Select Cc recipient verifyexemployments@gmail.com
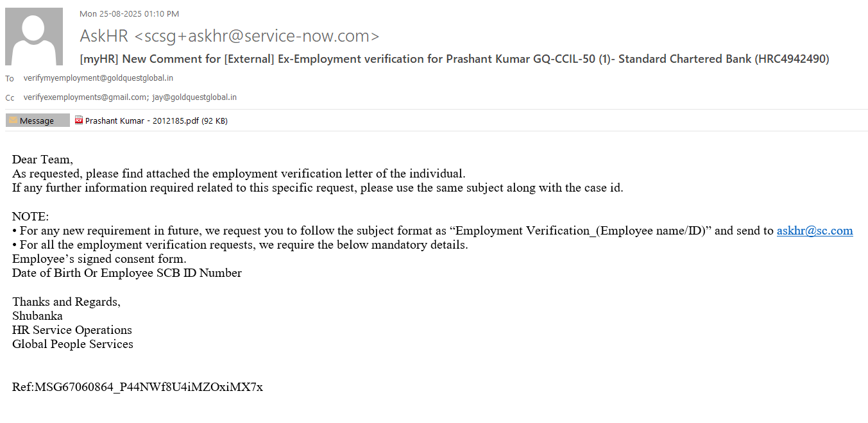Image resolution: width=868 pixels, height=423 pixels. tap(85, 97)
